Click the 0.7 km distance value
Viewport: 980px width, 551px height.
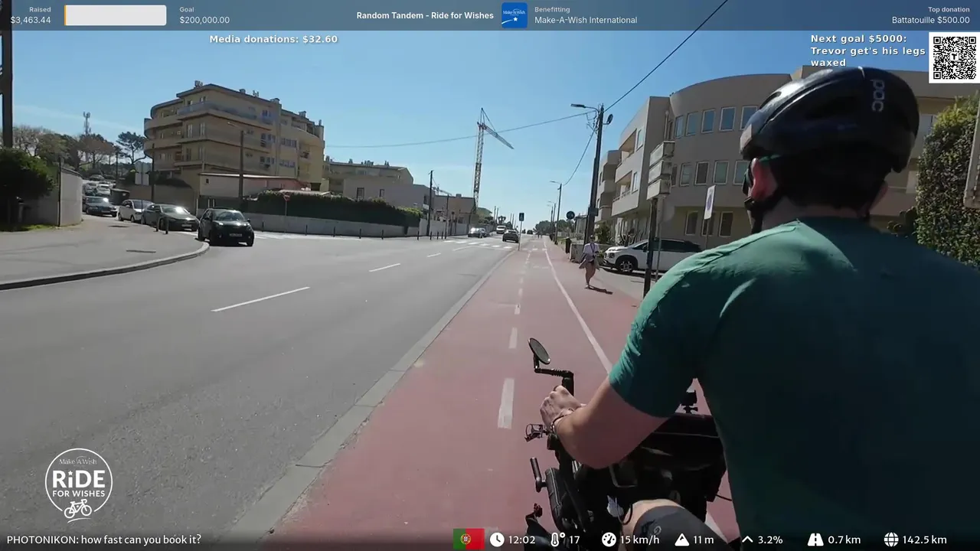click(844, 540)
